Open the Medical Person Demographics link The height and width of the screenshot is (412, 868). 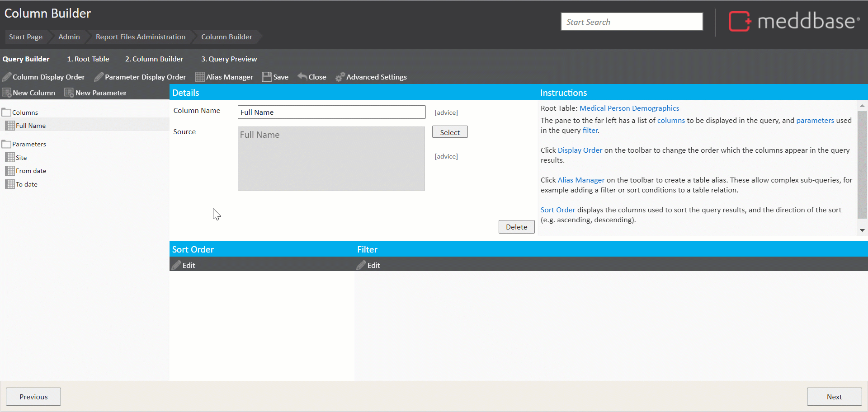tap(629, 108)
